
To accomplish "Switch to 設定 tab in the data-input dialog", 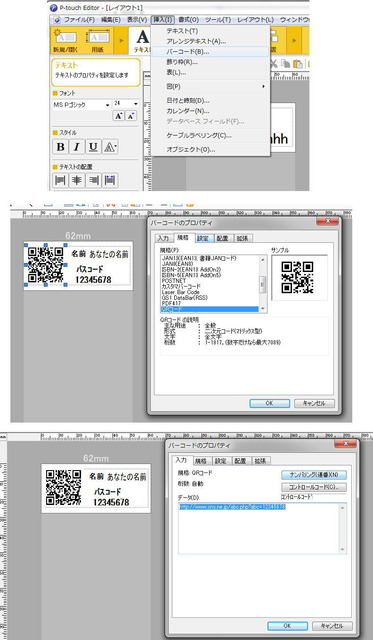I will tap(220, 461).
